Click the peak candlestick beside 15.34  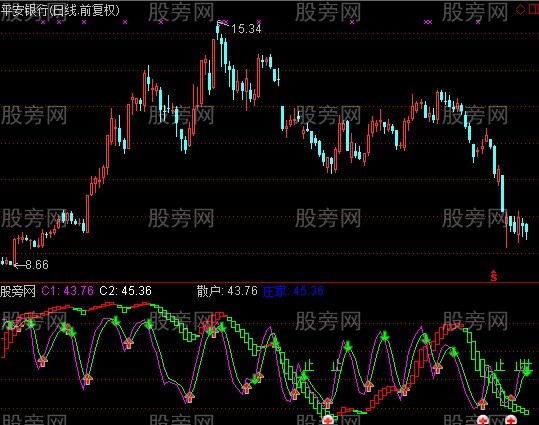218,30
